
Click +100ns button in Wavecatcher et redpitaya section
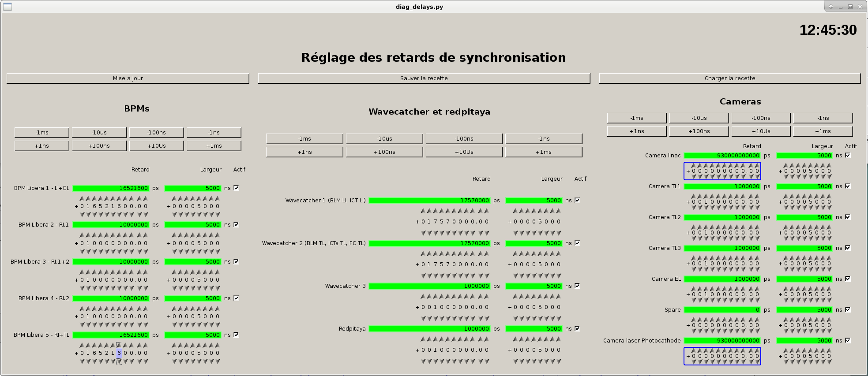384,152
